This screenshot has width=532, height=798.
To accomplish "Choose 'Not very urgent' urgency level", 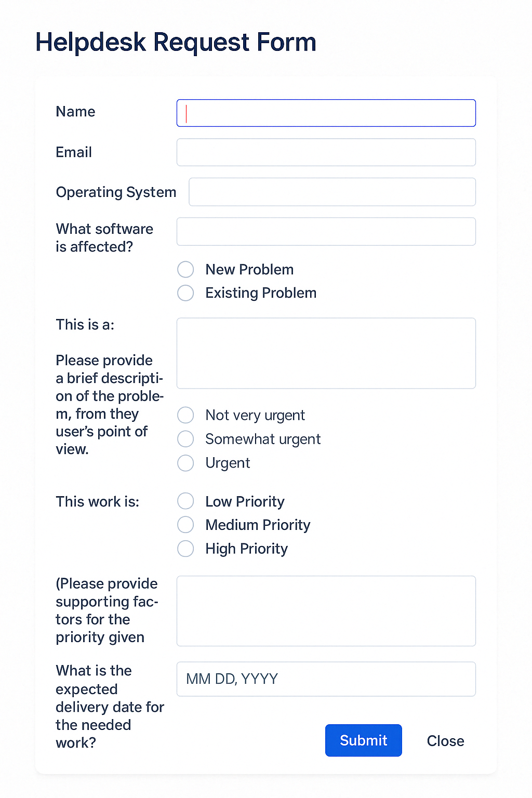I will pyautogui.click(x=185, y=415).
